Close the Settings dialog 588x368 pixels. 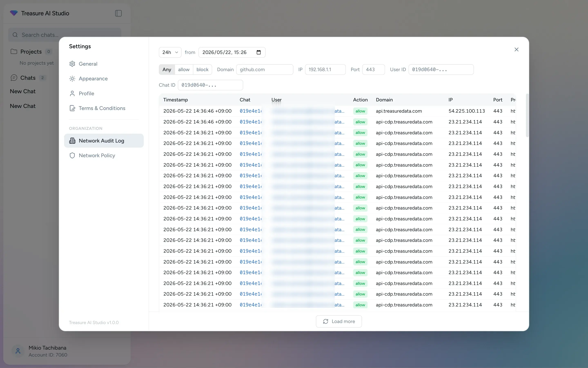click(x=517, y=49)
